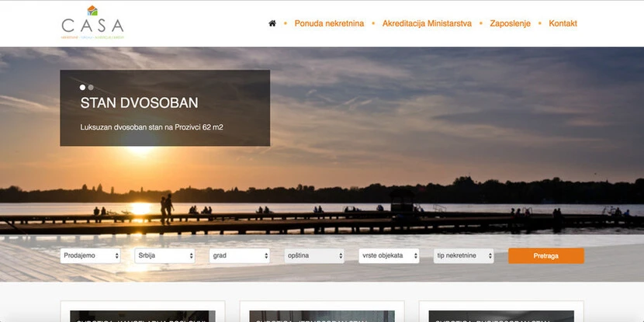
Task: Select the first slider indicator dot
Action: point(83,88)
